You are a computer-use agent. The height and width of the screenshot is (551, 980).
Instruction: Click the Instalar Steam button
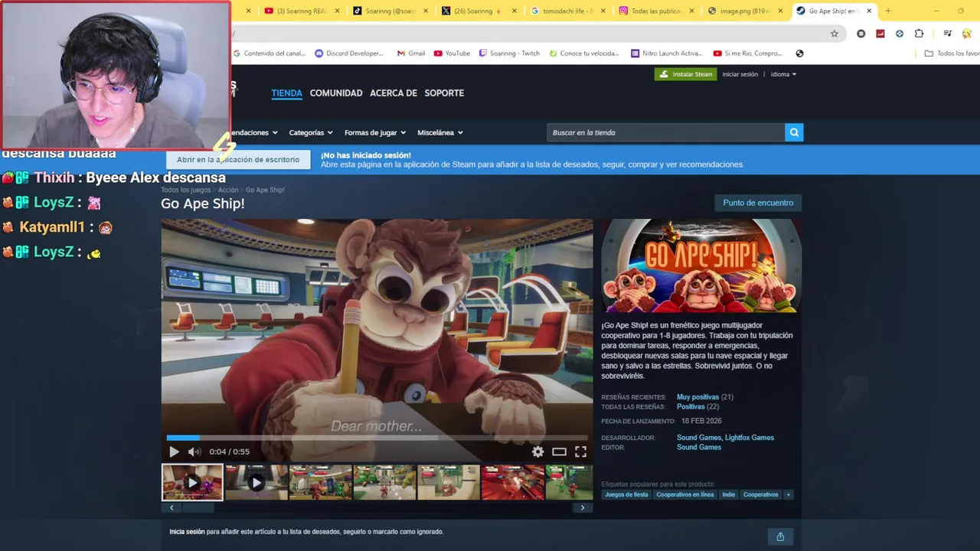685,74
